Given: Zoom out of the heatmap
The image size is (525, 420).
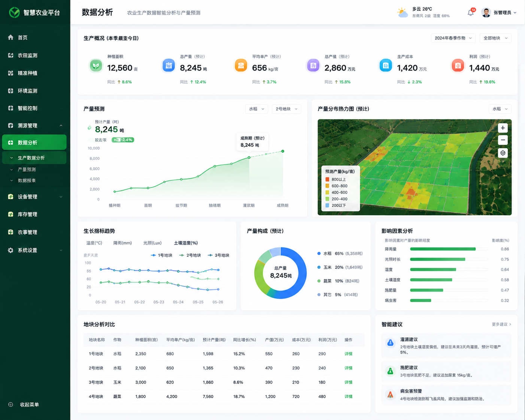Looking at the screenshot, I should point(503,140).
